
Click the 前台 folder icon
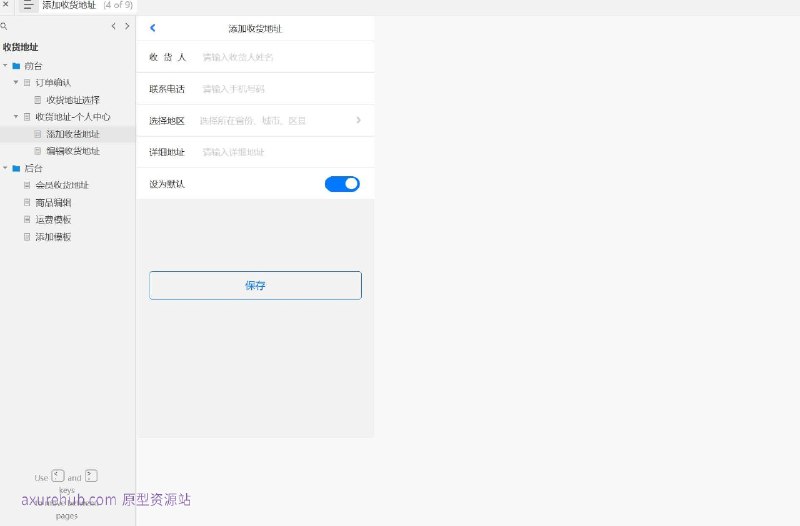point(16,66)
